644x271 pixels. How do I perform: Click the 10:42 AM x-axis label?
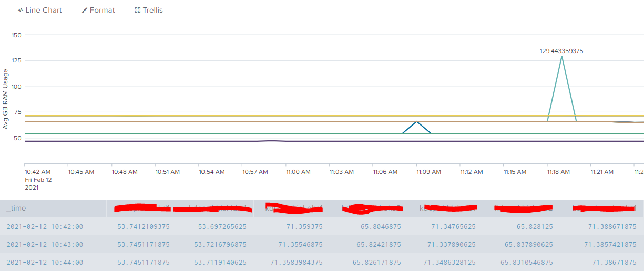(38, 172)
